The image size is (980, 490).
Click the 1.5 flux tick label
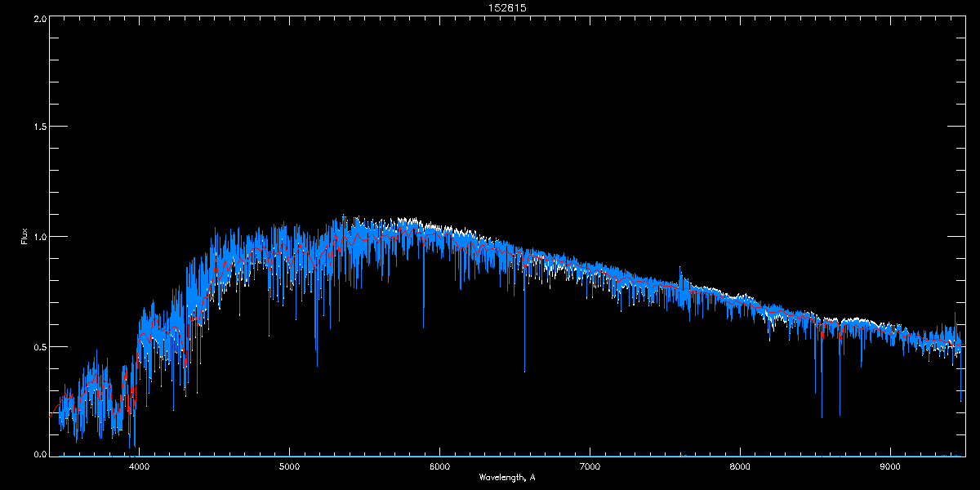click(x=40, y=127)
